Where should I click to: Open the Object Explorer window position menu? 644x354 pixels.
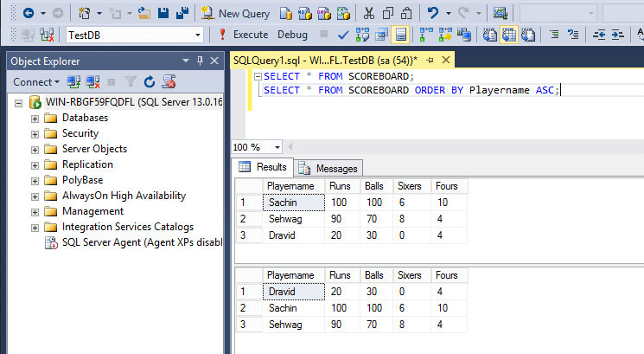point(186,61)
